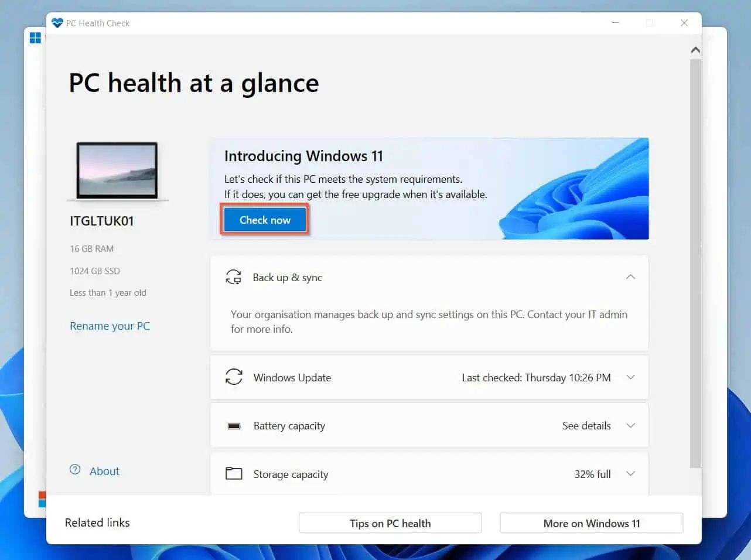
Task: Click the PC Health Check heart icon
Action: click(x=57, y=23)
